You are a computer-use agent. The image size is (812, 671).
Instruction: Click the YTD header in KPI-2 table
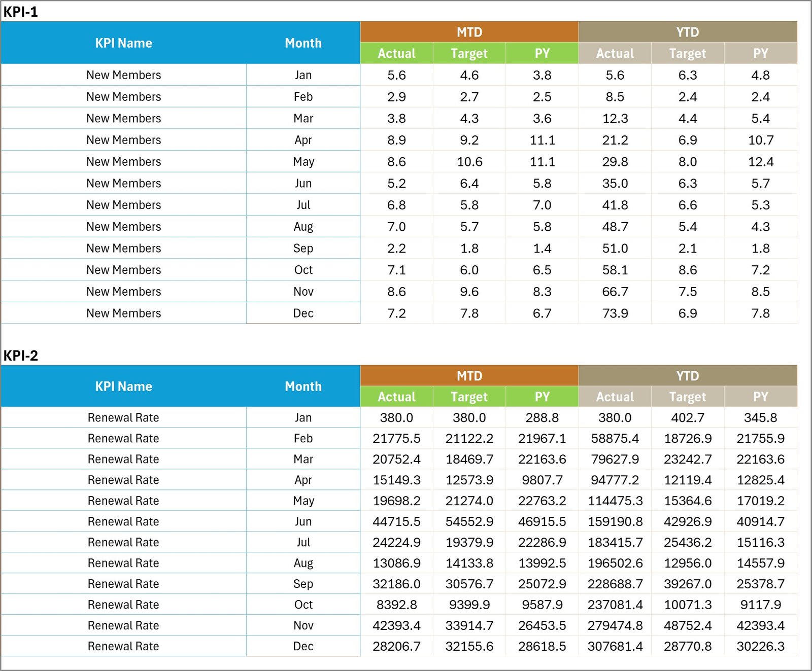(x=687, y=376)
